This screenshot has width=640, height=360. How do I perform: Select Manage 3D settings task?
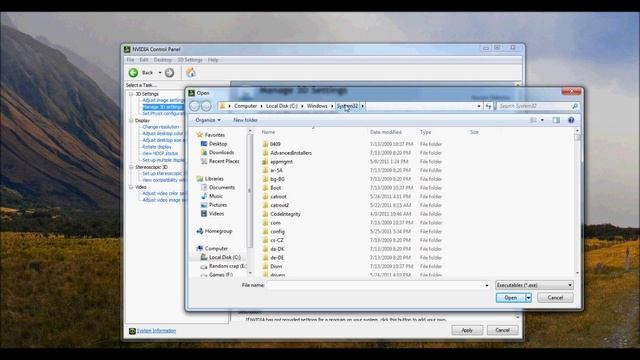click(162, 107)
